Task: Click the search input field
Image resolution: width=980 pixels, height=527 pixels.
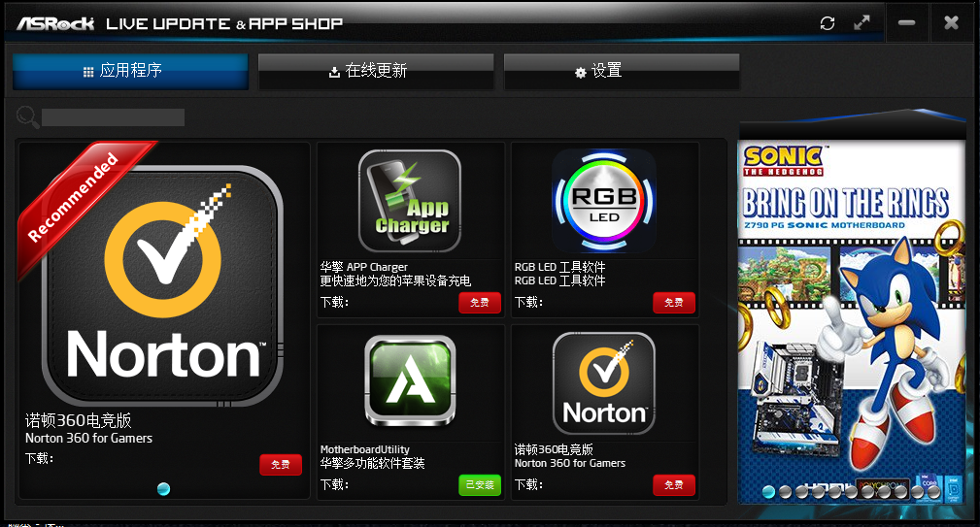Action: [x=113, y=117]
